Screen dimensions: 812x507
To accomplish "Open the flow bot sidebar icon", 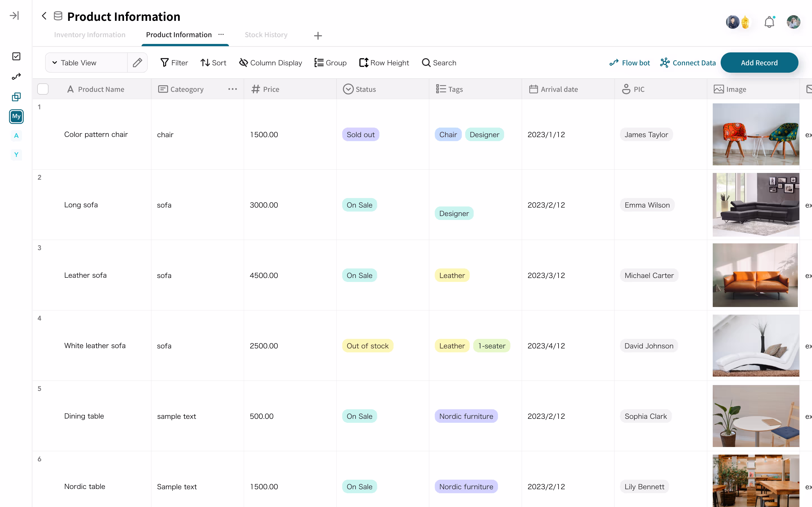I will coord(16,77).
